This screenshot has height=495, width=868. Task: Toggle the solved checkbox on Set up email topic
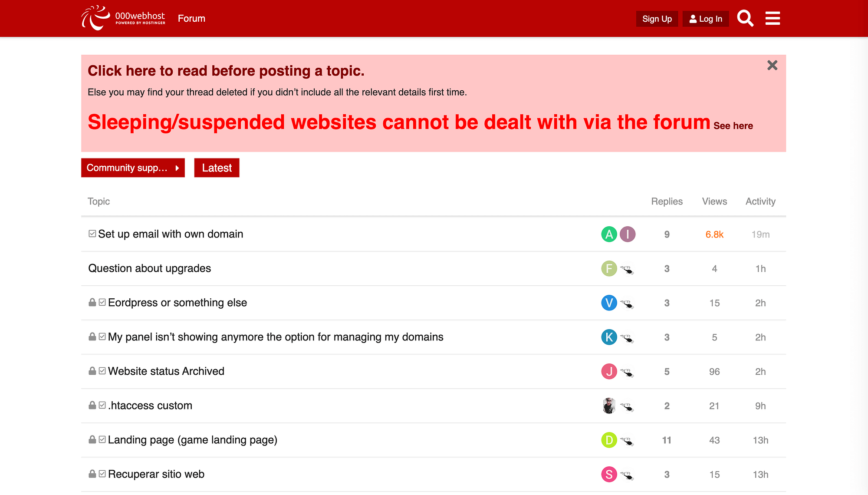(x=92, y=234)
